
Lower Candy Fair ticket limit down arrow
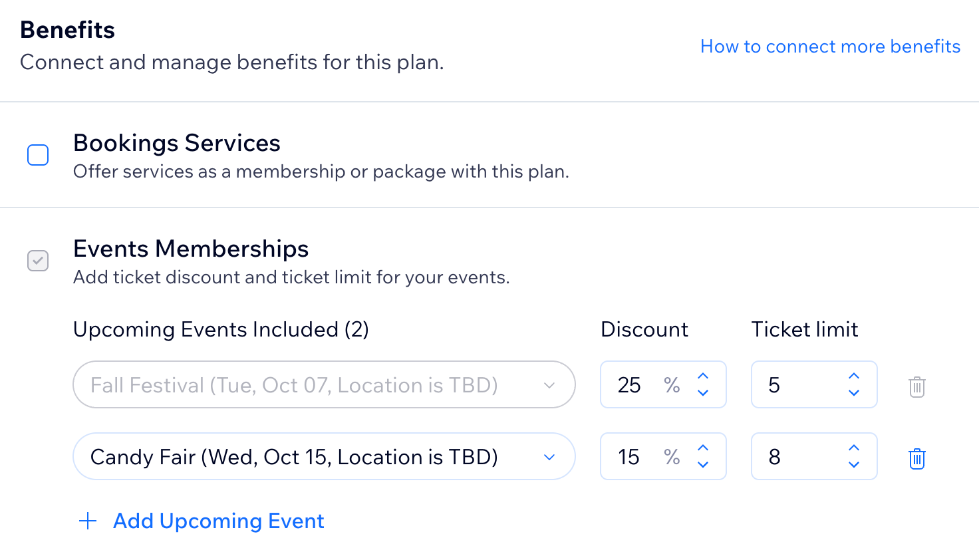pos(854,465)
